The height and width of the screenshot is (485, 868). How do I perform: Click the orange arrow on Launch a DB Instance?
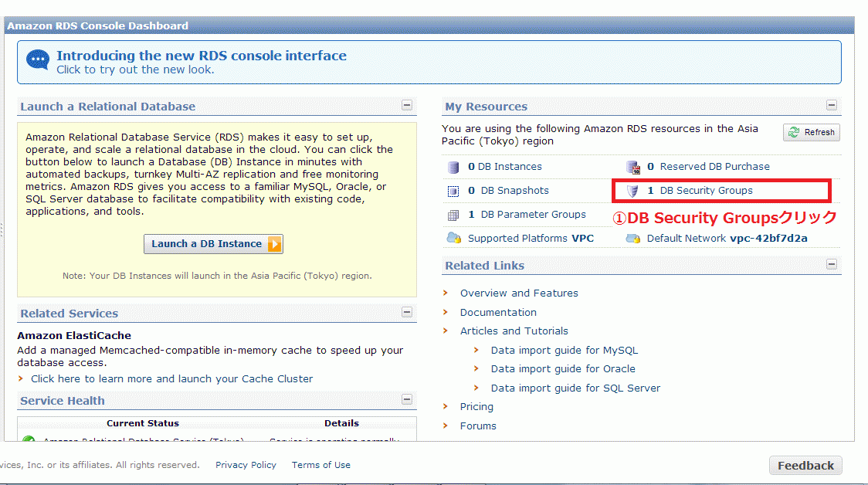[275, 244]
